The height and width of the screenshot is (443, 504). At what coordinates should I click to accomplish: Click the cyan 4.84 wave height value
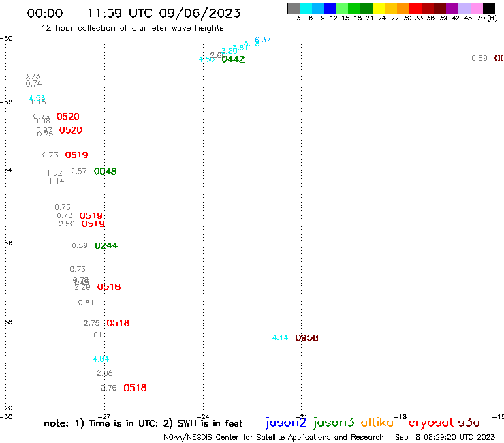(x=101, y=358)
